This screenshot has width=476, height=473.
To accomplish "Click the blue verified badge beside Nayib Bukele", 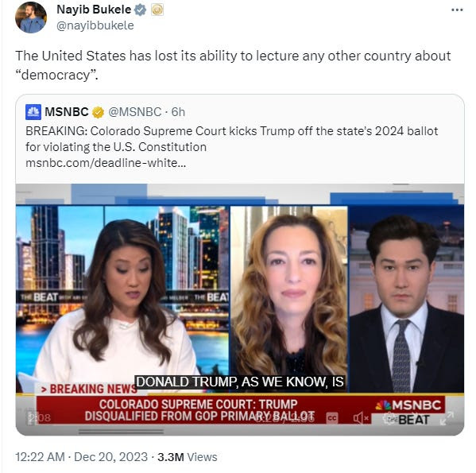I will point(140,10).
